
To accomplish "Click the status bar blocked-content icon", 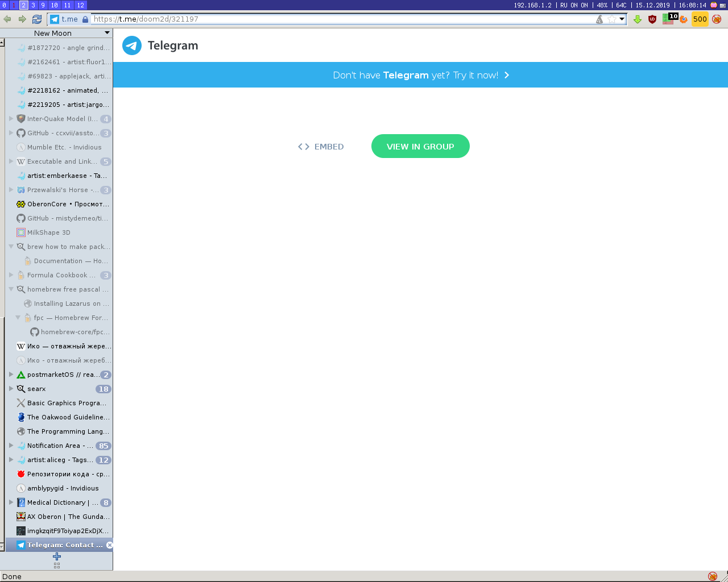I will pos(713,576).
